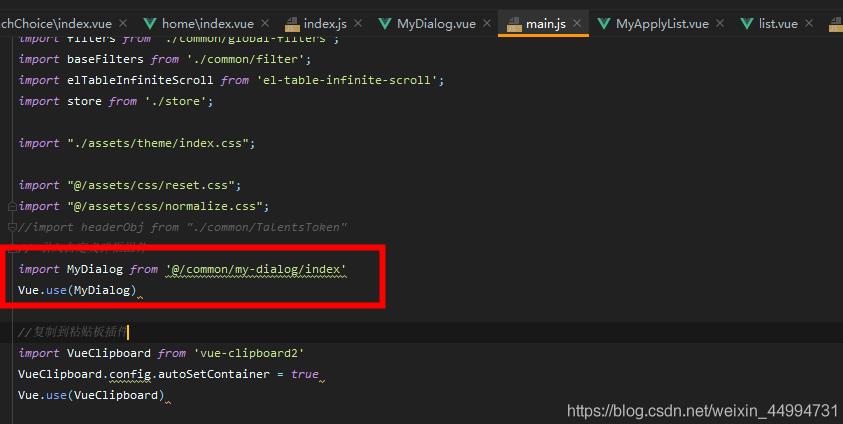Viewport: 843px width, 424px height.
Task: Click the true value of autoSetContainer
Action: pos(304,374)
